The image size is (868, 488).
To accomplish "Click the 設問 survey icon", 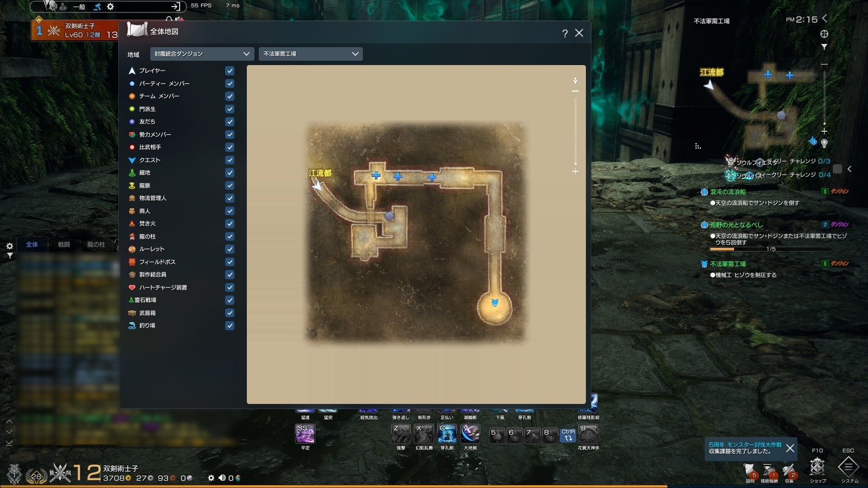I will 750,472.
